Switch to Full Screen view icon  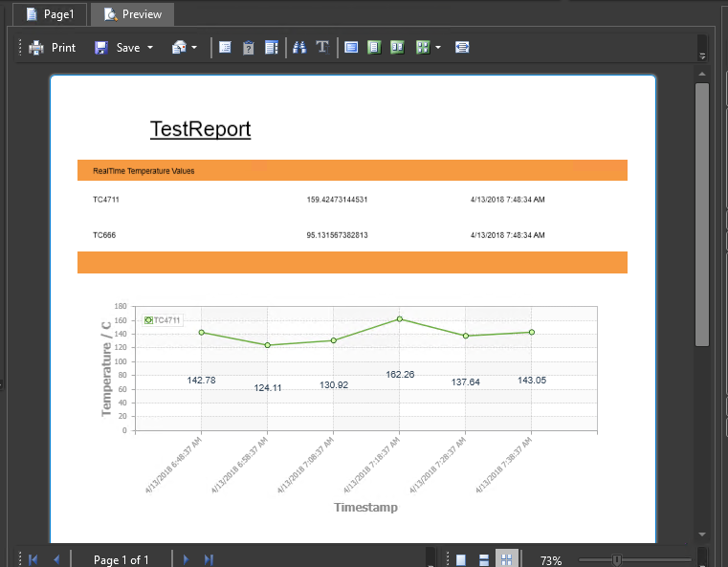[x=351, y=47]
